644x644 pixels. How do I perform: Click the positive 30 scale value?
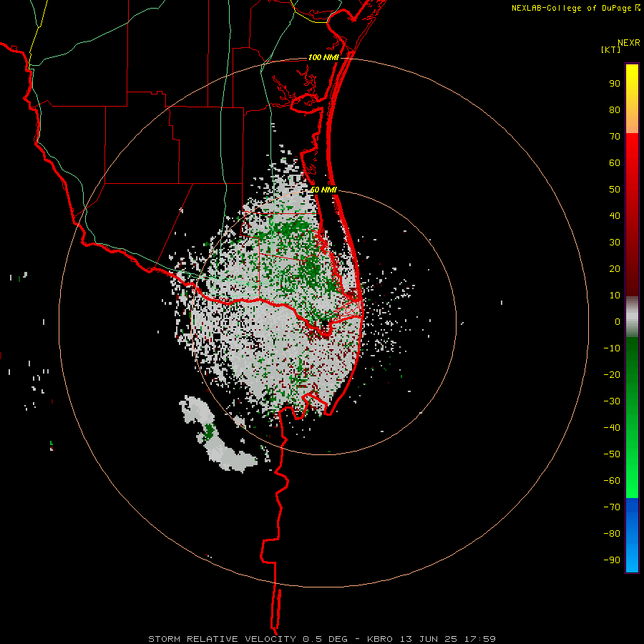point(615,243)
